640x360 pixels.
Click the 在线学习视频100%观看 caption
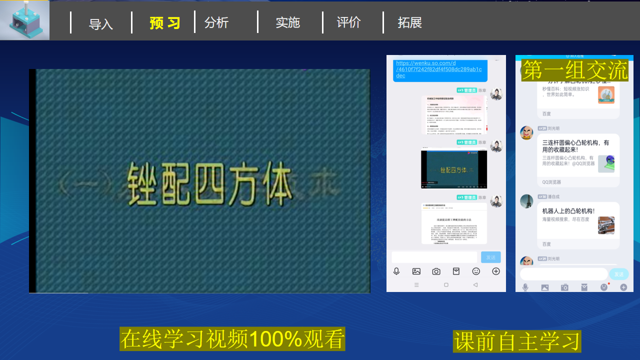pos(232,339)
